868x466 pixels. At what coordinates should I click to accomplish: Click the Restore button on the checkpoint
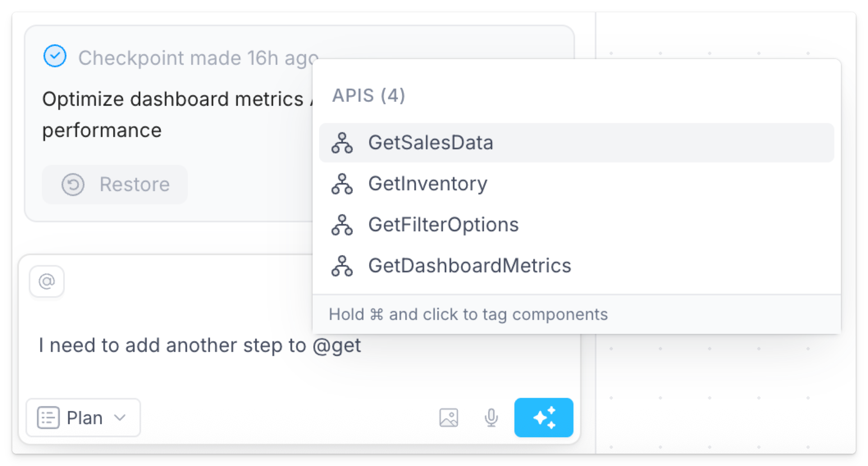[x=114, y=185]
